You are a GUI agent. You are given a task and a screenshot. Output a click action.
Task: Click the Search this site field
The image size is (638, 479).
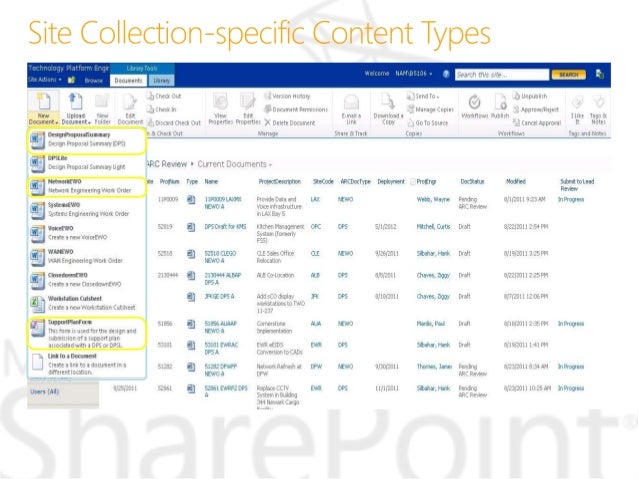point(502,74)
